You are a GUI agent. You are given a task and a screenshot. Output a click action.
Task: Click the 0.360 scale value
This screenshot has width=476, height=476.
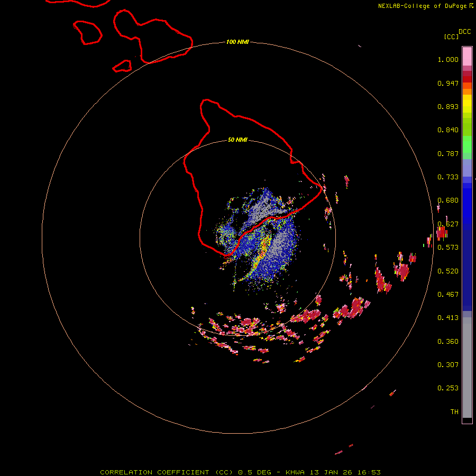click(448, 342)
